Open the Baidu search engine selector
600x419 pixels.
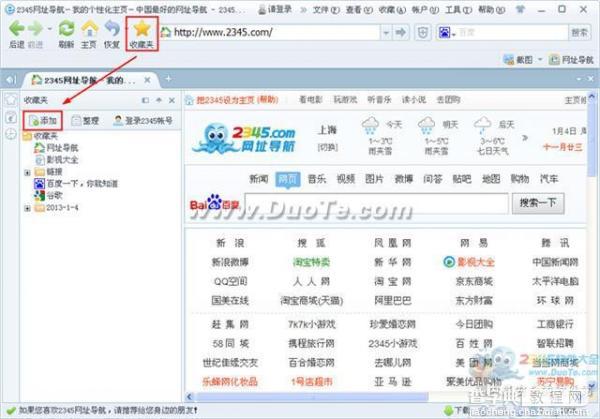pyautogui.click(x=446, y=33)
